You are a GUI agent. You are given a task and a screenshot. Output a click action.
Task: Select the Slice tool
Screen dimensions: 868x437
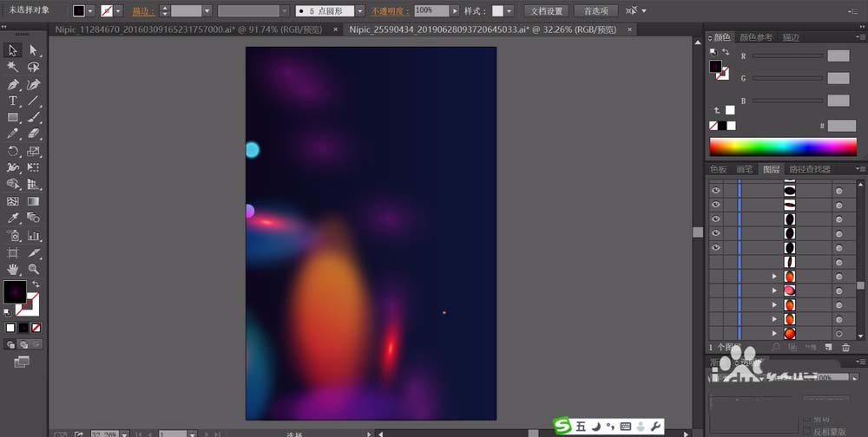pyautogui.click(x=33, y=253)
